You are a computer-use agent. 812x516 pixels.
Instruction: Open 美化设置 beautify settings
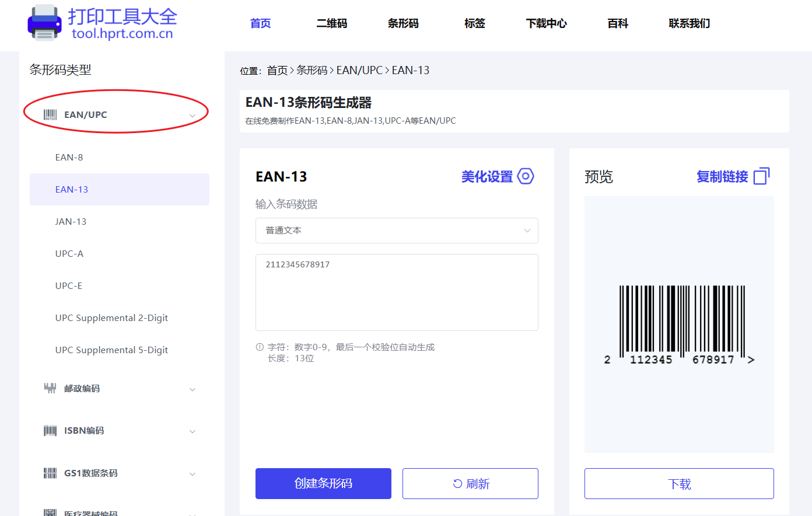pyautogui.click(x=487, y=176)
